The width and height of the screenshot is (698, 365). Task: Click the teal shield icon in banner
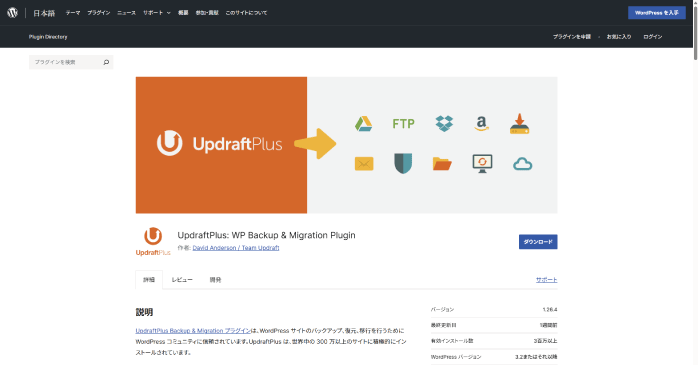[403, 163]
